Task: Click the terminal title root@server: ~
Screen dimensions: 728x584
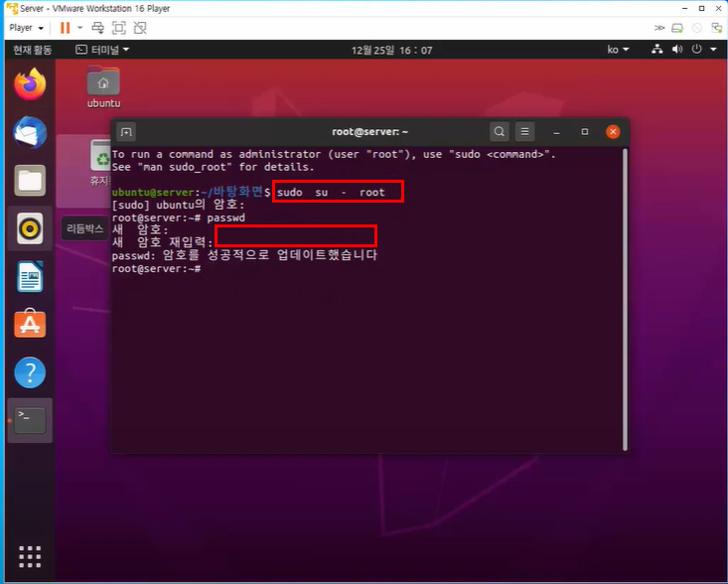Action: coord(370,132)
